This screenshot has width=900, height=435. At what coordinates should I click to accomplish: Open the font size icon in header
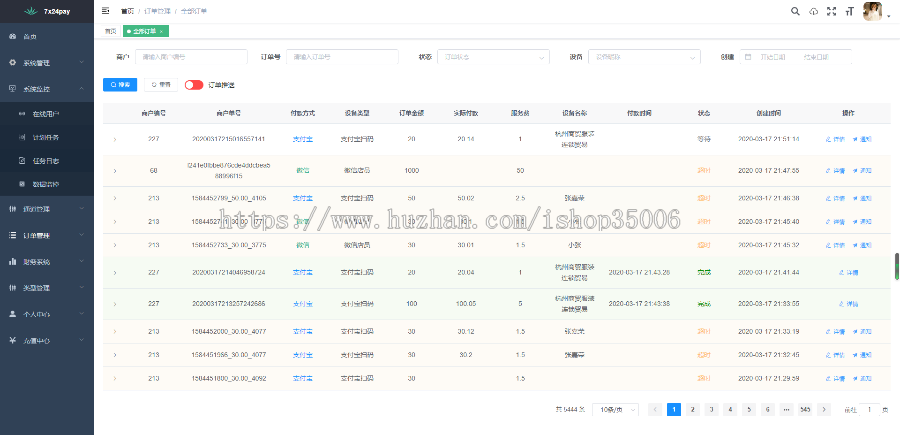tap(849, 11)
